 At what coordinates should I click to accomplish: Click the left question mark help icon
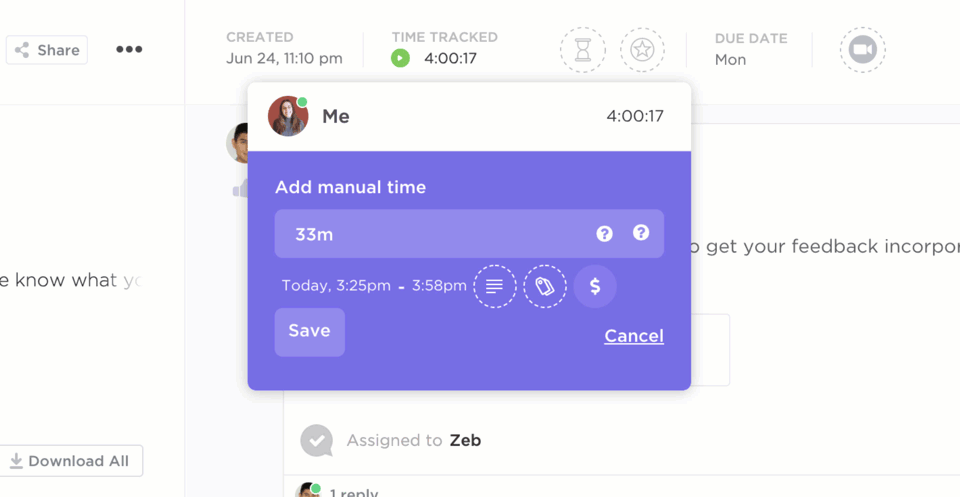[x=604, y=234]
